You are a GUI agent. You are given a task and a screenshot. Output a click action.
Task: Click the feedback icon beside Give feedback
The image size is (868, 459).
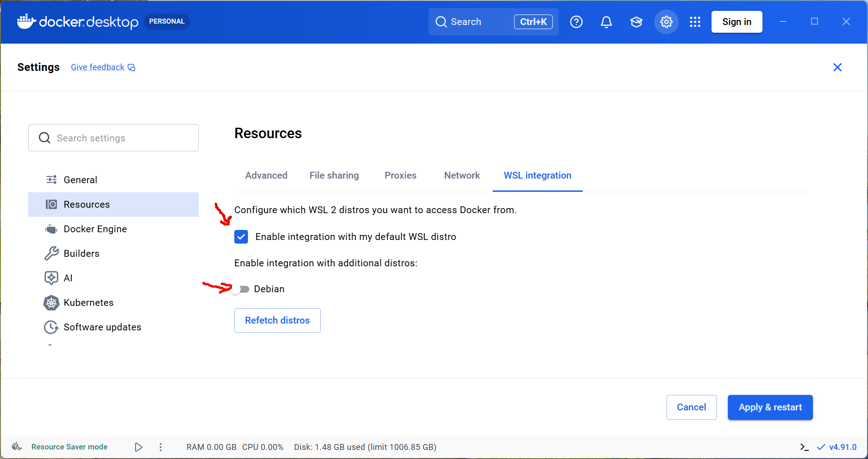click(x=131, y=68)
